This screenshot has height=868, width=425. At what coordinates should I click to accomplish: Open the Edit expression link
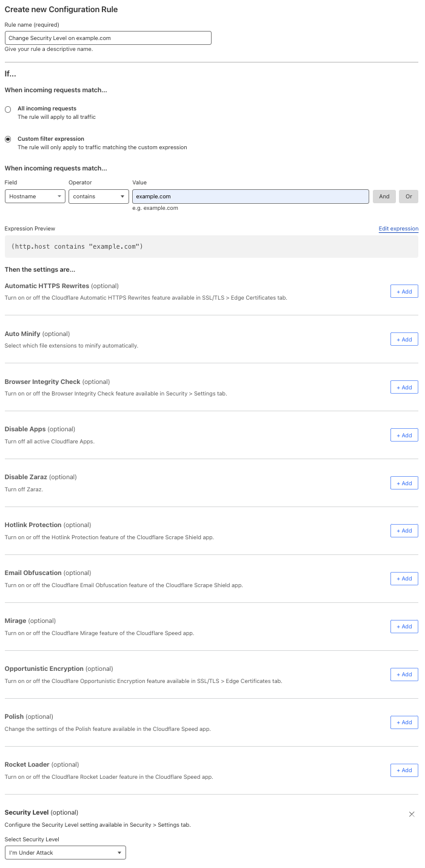(x=398, y=229)
